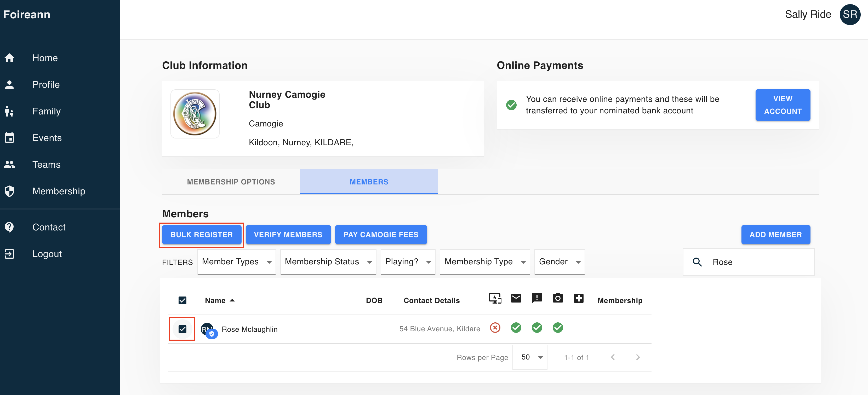868x395 pixels.
Task: Click the Contact Details column header
Action: pyautogui.click(x=432, y=300)
